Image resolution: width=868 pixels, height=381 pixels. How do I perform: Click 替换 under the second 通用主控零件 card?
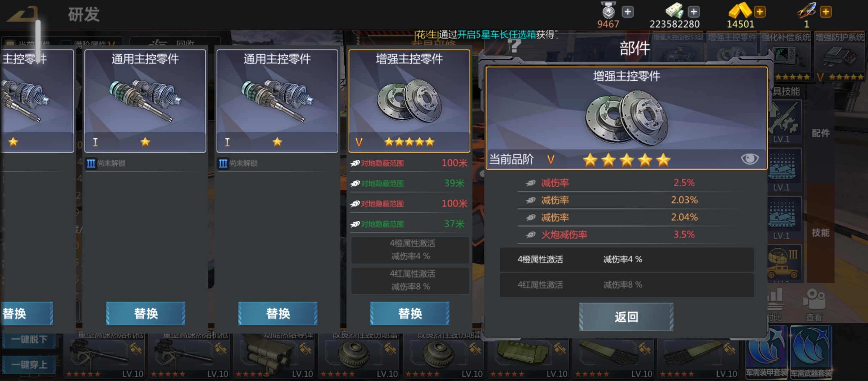[278, 313]
